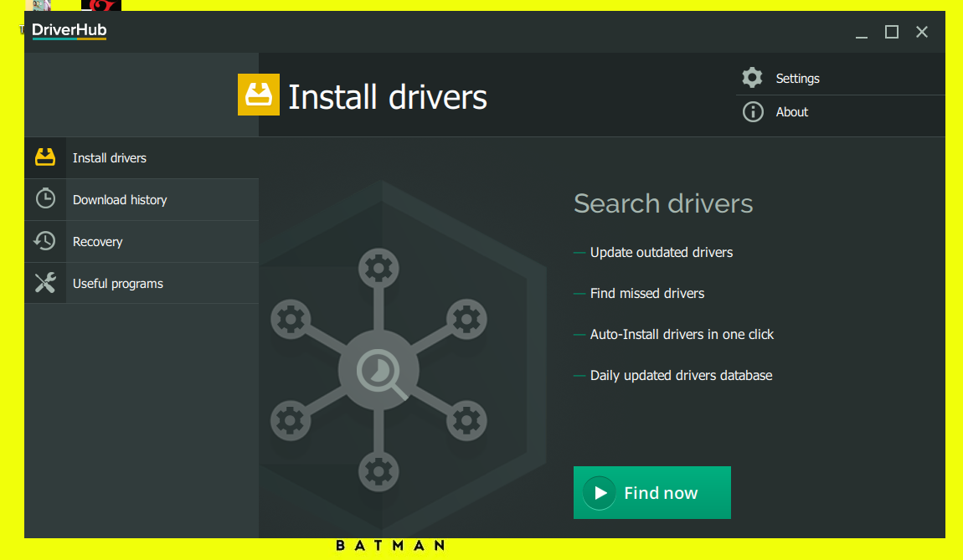
Task: Open Settings from the top-right panel
Action: tap(797, 79)
